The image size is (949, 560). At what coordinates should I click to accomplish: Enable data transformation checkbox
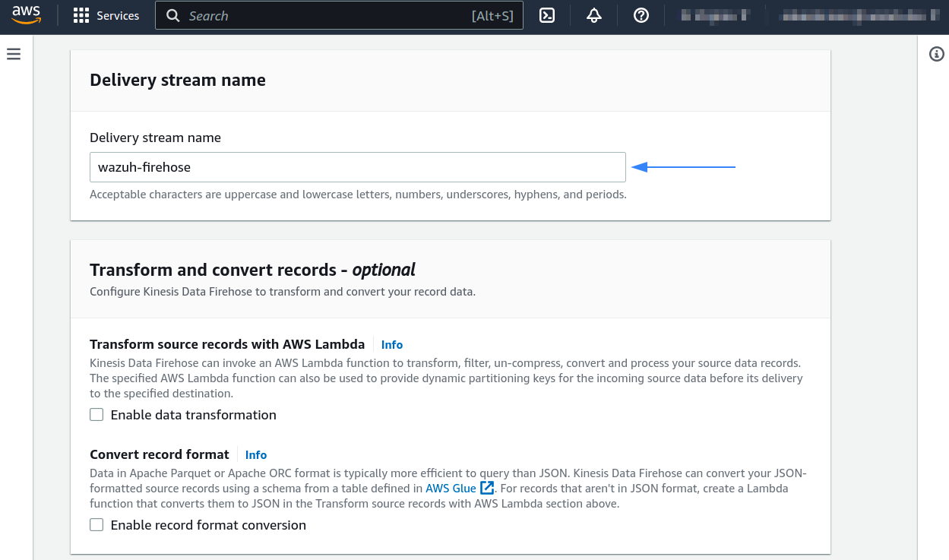(x=96, y=415)
